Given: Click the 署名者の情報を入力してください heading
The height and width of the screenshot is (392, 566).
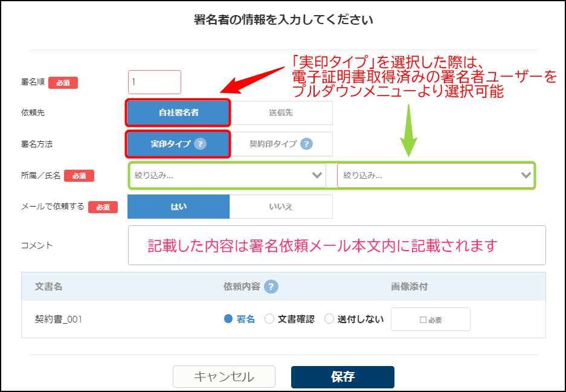Looking at the screenshot, I should [x=283, y=19].
